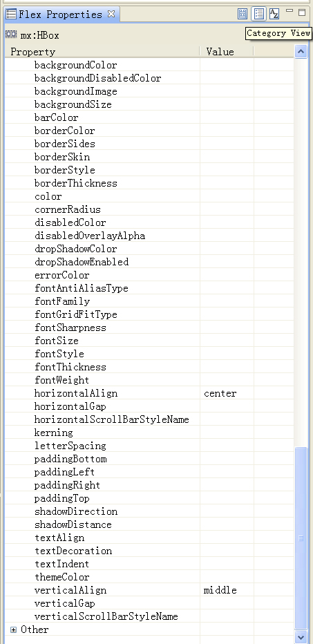Screen dimensions: 313x644
Task: Select the Flex Properties tab
Action: click(60, 15)
